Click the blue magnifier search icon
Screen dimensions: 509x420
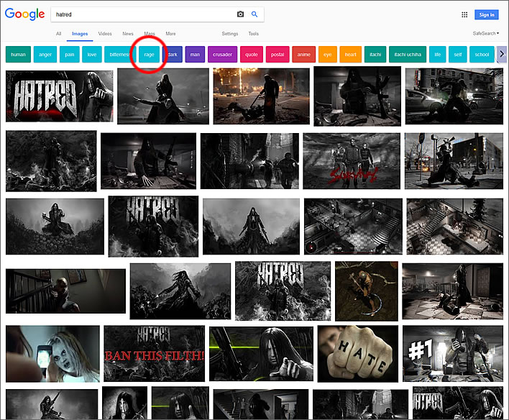tap(254, 14)
